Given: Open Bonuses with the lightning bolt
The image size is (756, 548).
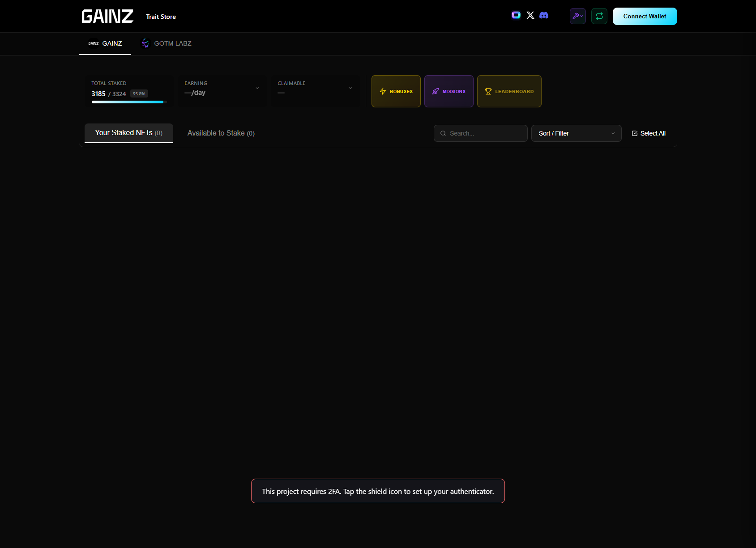Looking at the screenshot, I should click(396, 91).
